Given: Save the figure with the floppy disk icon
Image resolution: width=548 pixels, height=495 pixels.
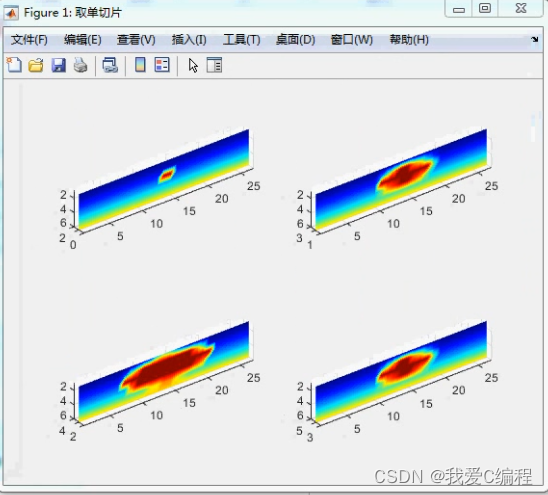Looking at the screenshot, I should (x=58, y=65).
